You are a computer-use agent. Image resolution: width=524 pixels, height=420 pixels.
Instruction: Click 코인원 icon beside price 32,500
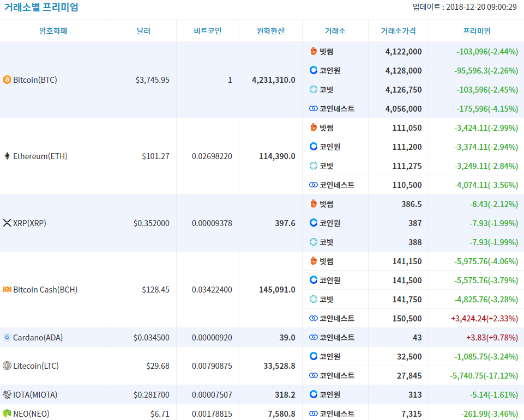pos(314,356)
